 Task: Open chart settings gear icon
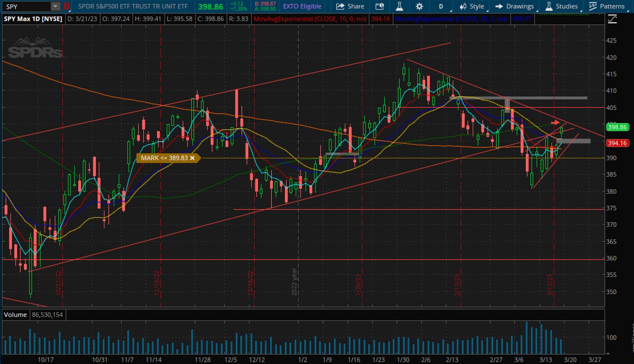pos(419,6)
